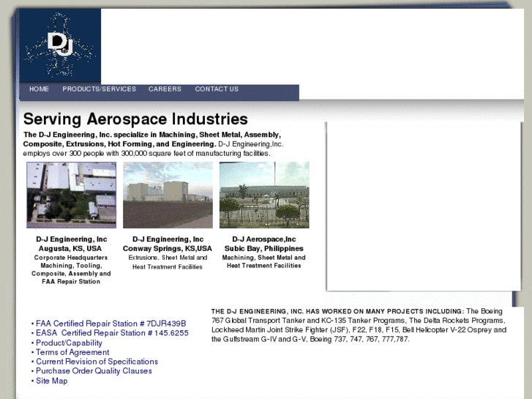
Task: Click the Augusta aerial facility photo
Action: [x=72, y=195]
